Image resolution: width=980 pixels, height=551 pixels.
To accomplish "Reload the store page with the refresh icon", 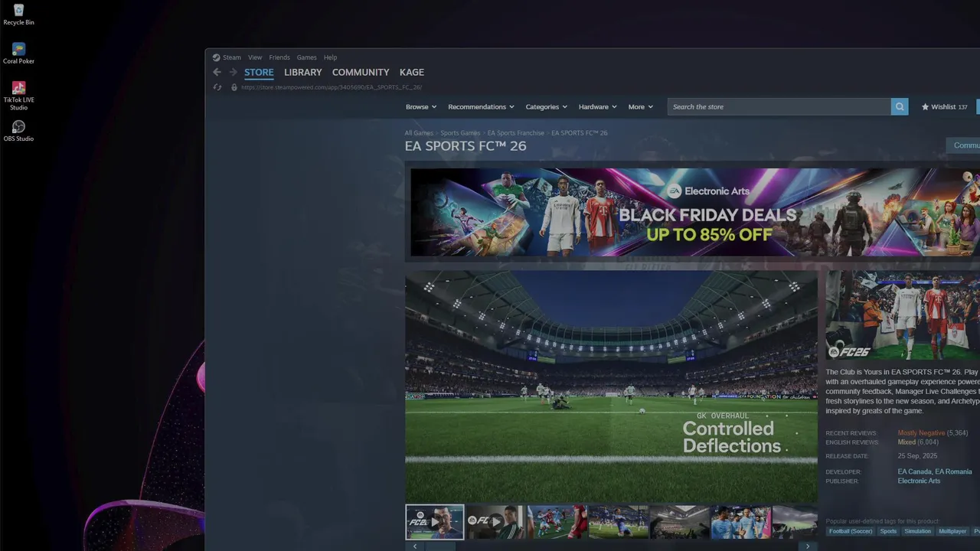I will point(217,87).
